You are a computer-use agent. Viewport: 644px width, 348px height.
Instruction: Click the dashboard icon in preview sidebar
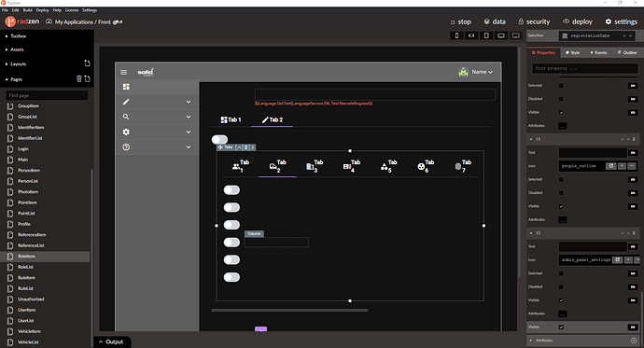126,87
